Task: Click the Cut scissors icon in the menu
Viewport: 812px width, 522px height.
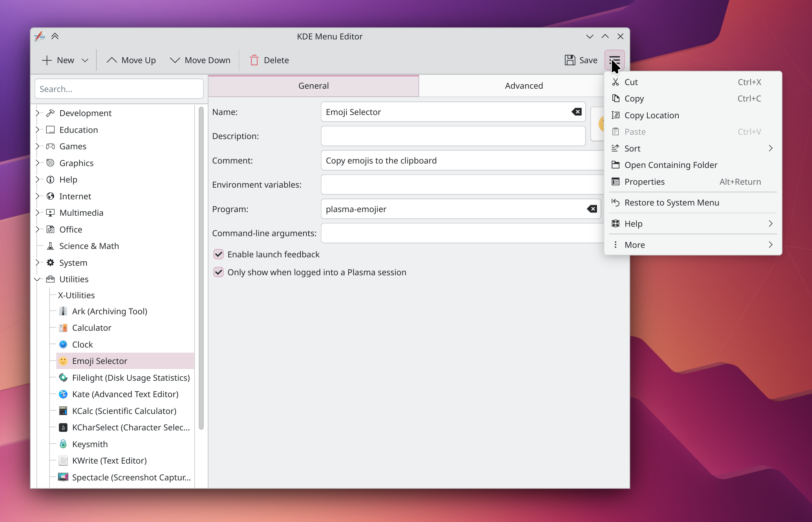Action: pyautogui.click(x=616, y=82)
